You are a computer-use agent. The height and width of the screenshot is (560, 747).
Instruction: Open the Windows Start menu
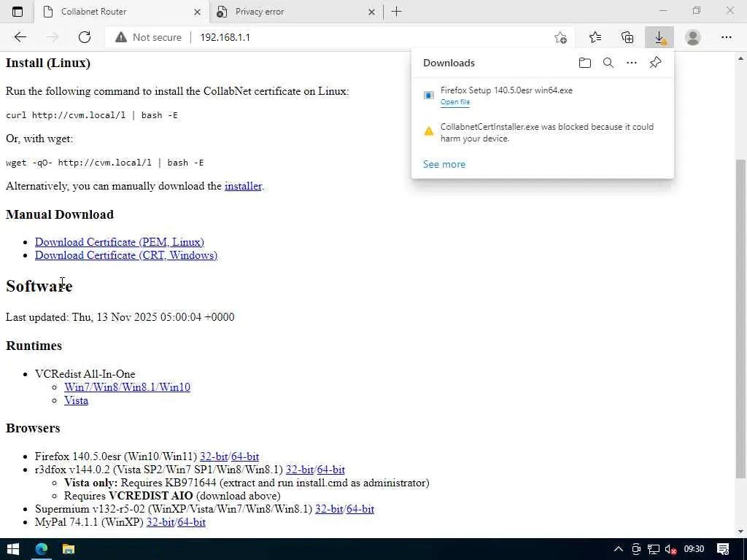click(13, 549)
